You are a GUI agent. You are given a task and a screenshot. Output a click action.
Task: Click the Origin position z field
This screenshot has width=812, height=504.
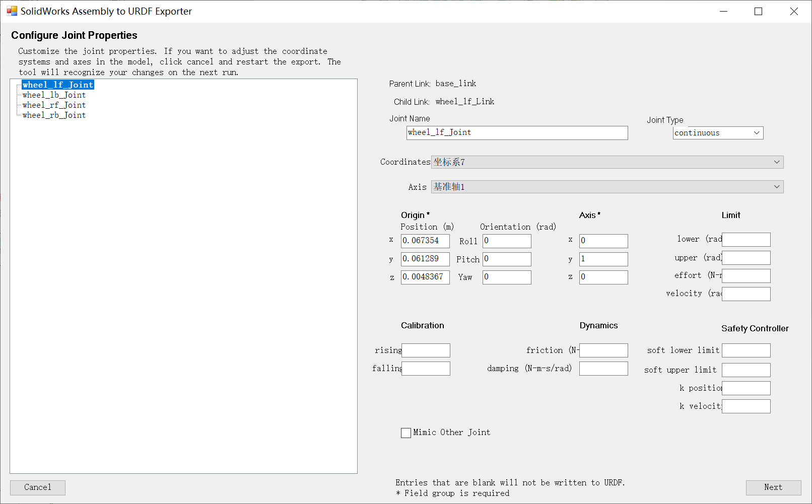tap(425, 277)
